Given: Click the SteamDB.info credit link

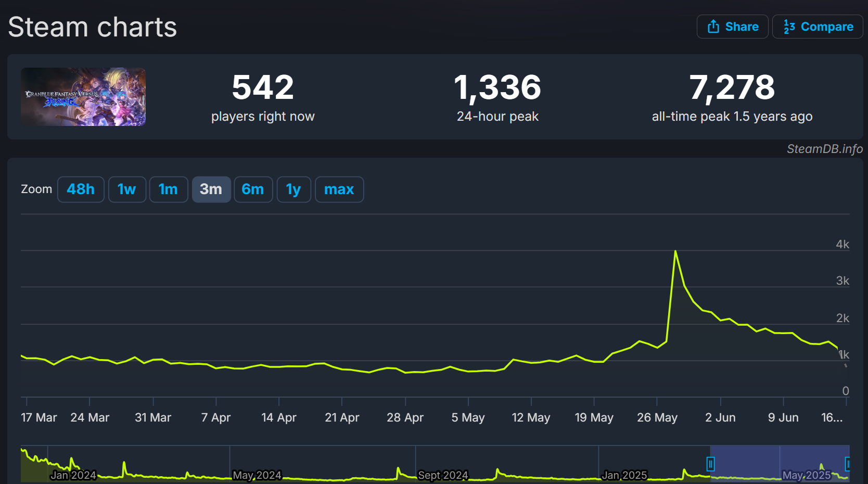Looking at the screenshot, I should click(825, 149).
